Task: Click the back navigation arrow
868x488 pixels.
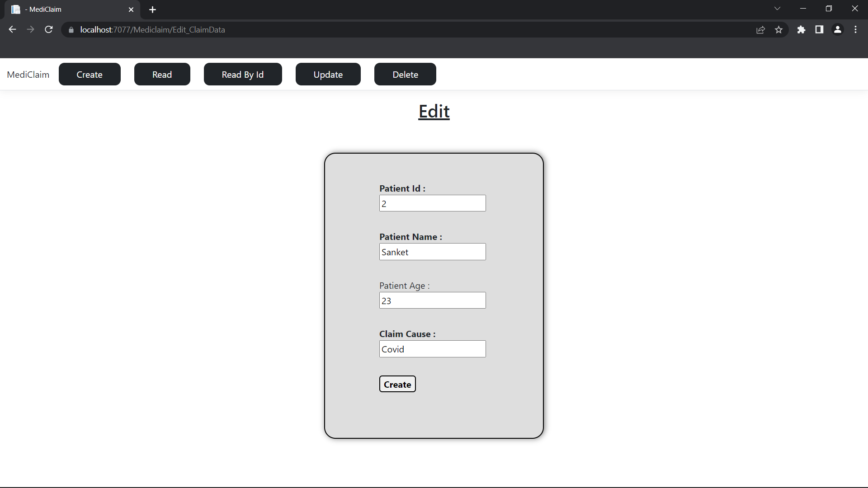Action: pos(12,29)
